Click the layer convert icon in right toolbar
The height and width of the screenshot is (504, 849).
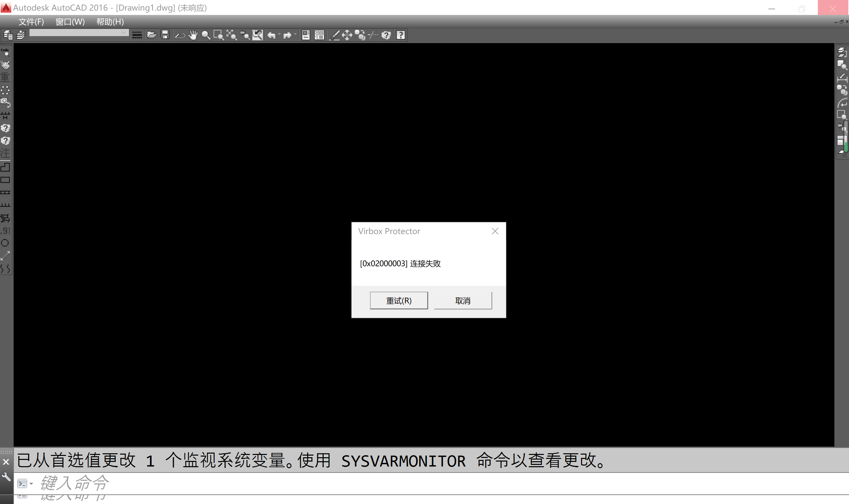(842, 52)
